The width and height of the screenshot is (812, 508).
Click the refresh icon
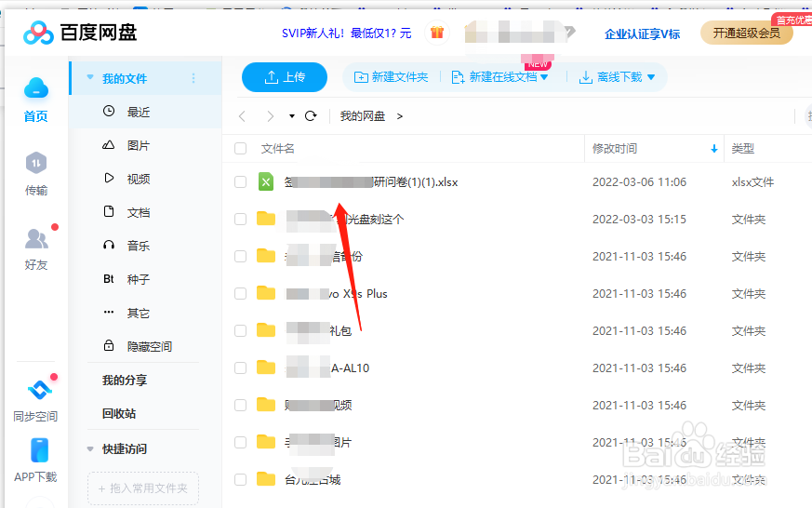click(x=311, y=116)
